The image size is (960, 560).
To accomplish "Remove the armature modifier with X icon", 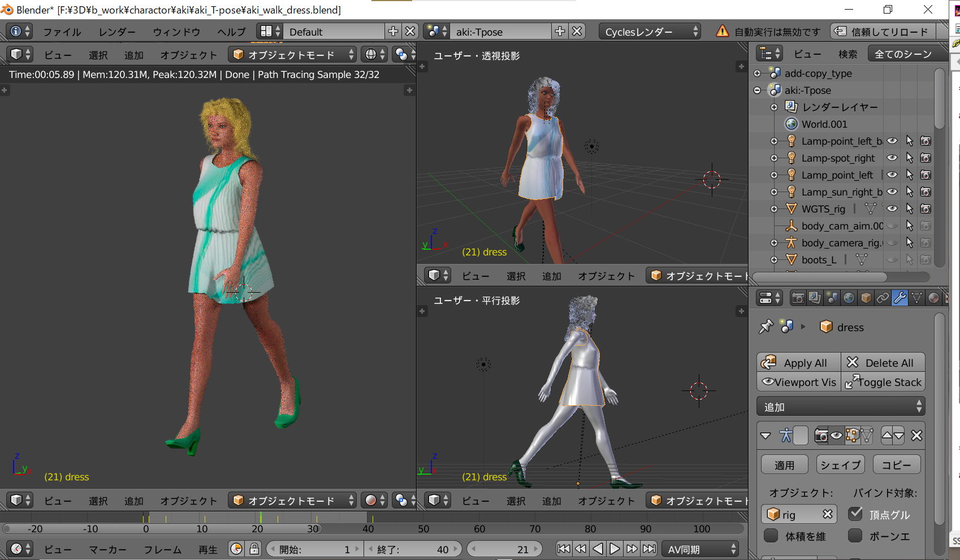I will tap(916, 436).
